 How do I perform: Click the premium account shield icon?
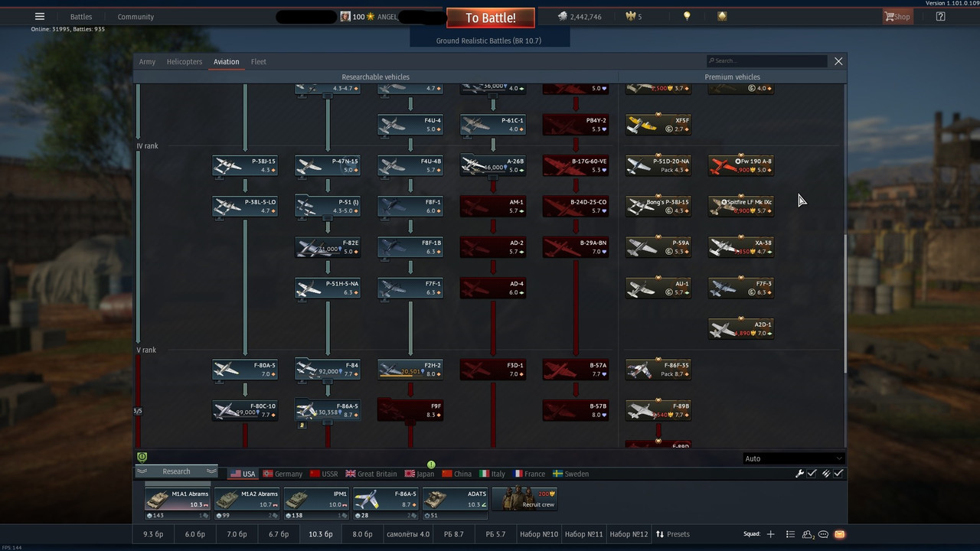click(x=722, y=16)
